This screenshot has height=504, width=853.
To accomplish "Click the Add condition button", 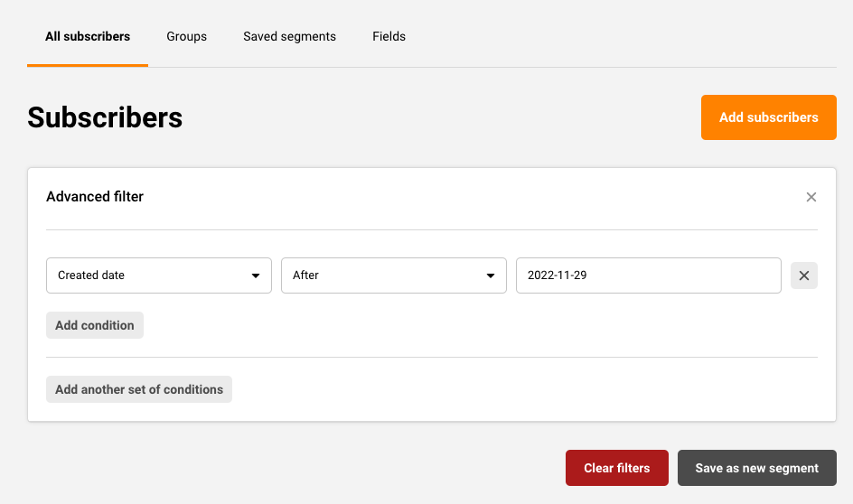I will [x=95, y=325].
